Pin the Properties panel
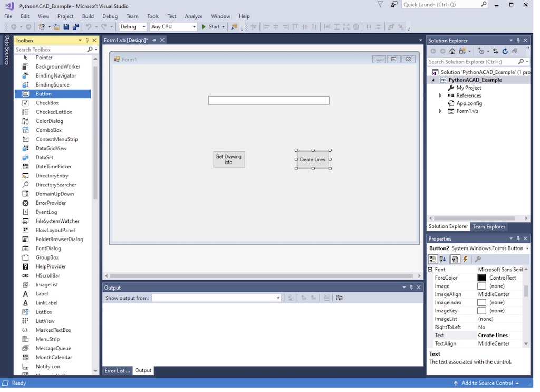This screenshot has width=540, height=392. [518, 238]
